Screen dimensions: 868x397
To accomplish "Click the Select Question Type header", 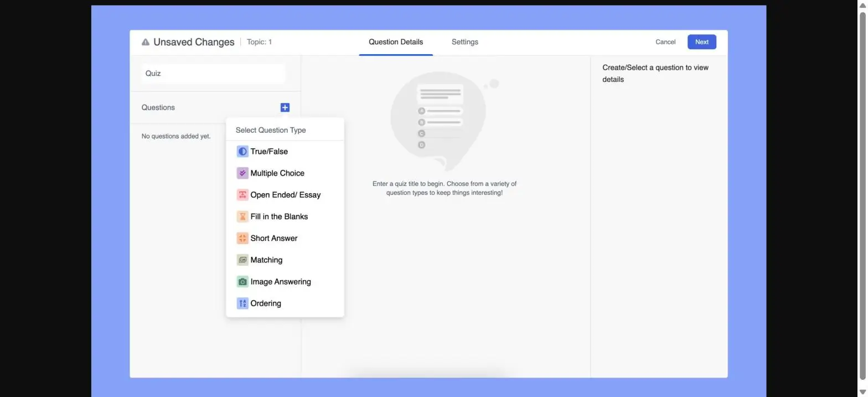I will pos(271,130).
